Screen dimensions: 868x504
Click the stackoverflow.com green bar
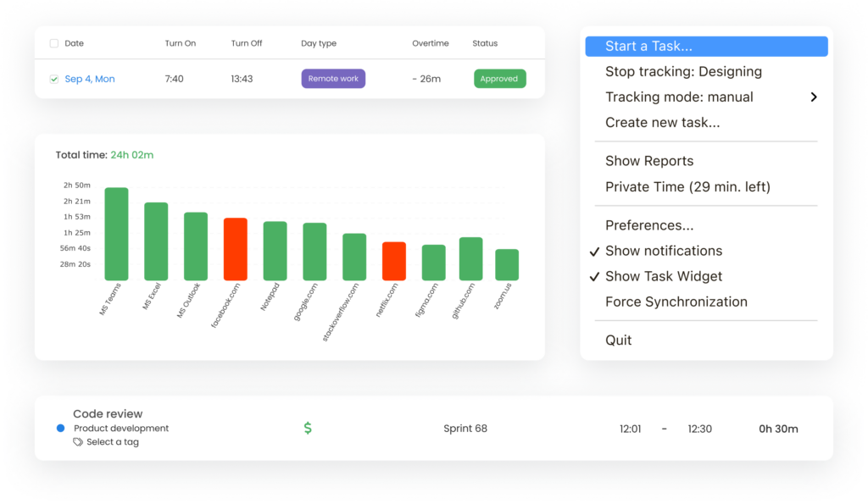[x=354, y=257]
